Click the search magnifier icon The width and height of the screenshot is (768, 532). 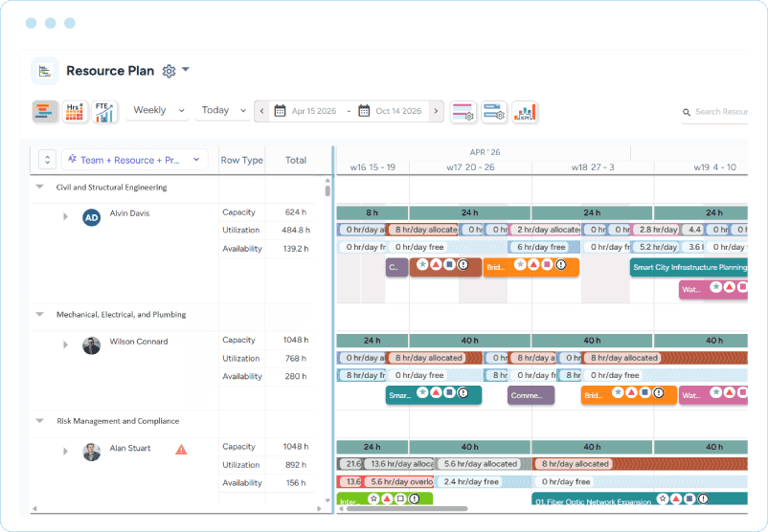click(x=687, y=113)
